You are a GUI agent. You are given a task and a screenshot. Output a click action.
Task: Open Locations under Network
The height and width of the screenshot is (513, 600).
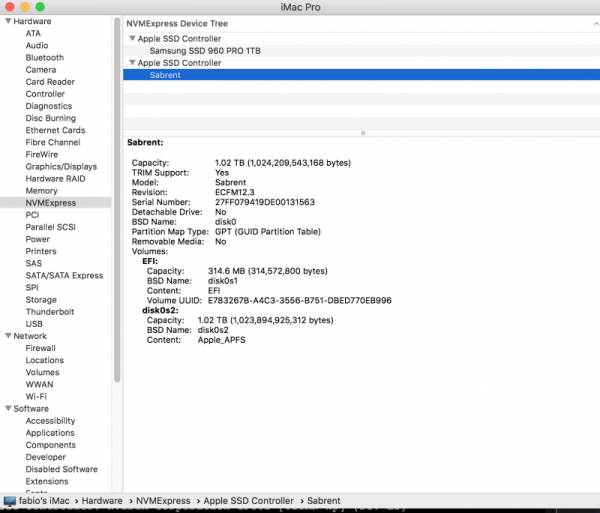tap(44, 360)
